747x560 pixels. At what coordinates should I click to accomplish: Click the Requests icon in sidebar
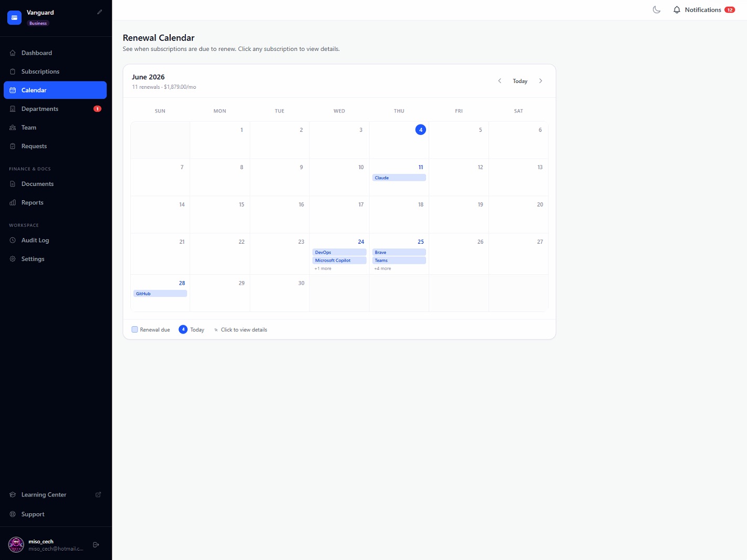click(13, 146)
